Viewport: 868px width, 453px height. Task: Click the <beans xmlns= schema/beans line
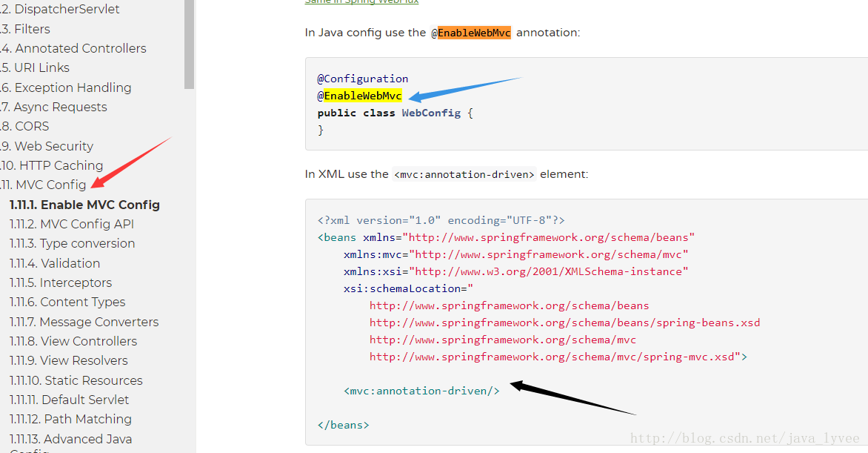(506, 238)
